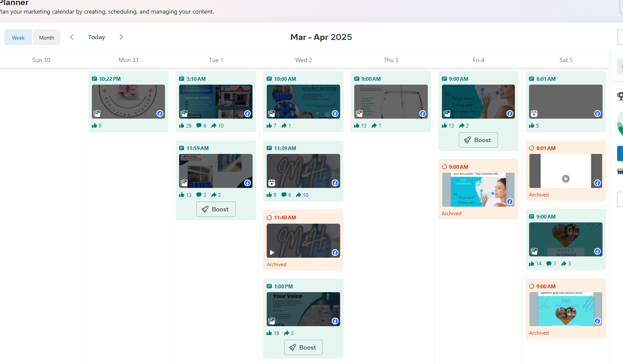Open Wednesday 10:00 AM post thumbnail
The width and height of the screenshot is (623, 364).
pyautogui.click(x=303, y=102)
